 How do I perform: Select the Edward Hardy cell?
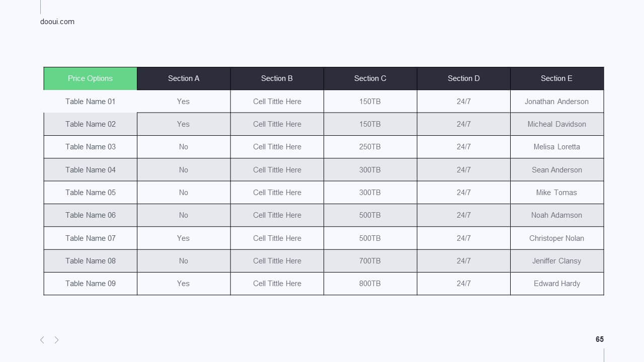pyautogui.click(x=557, y=284)
